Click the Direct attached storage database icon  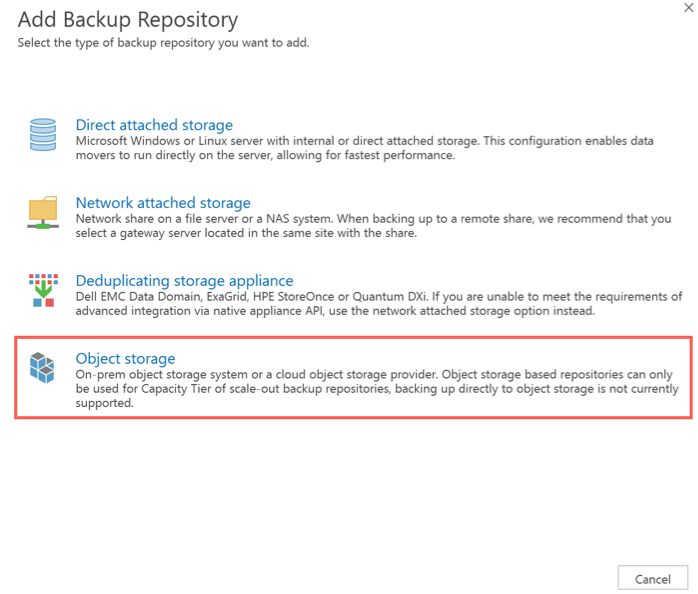[43, 134]
